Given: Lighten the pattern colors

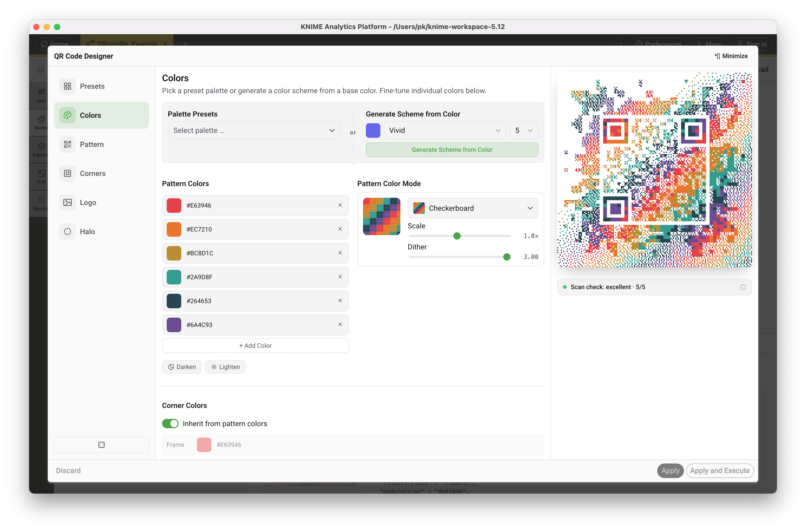Looking at the screenshot, I should click(225, 367).
